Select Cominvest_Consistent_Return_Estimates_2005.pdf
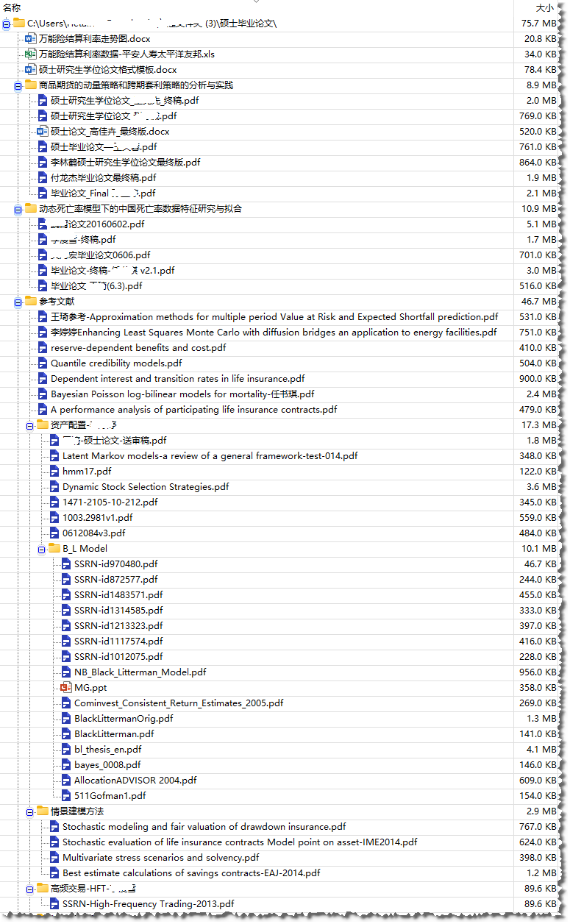This screenshot has width=570, height=924. click(179, 703)
